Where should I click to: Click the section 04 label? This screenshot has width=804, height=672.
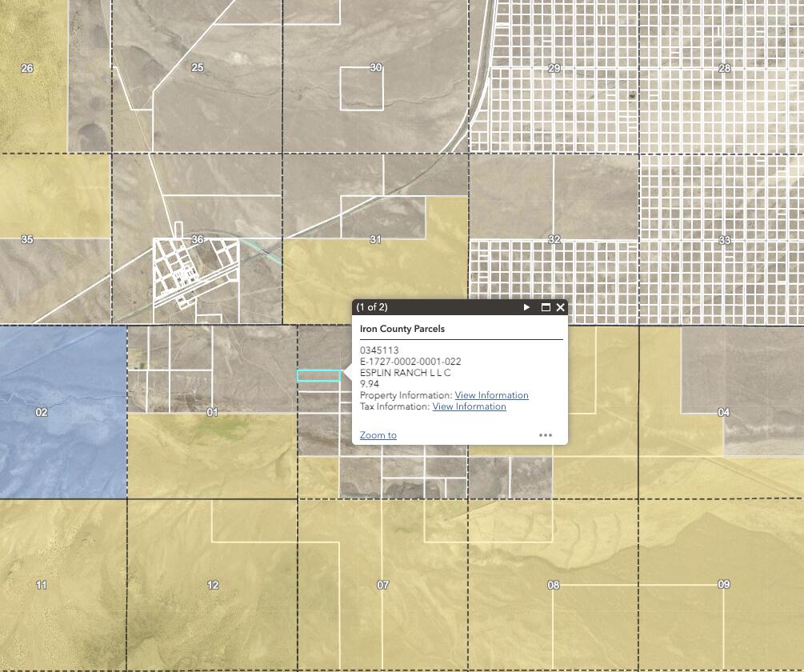tap(723, 413)
